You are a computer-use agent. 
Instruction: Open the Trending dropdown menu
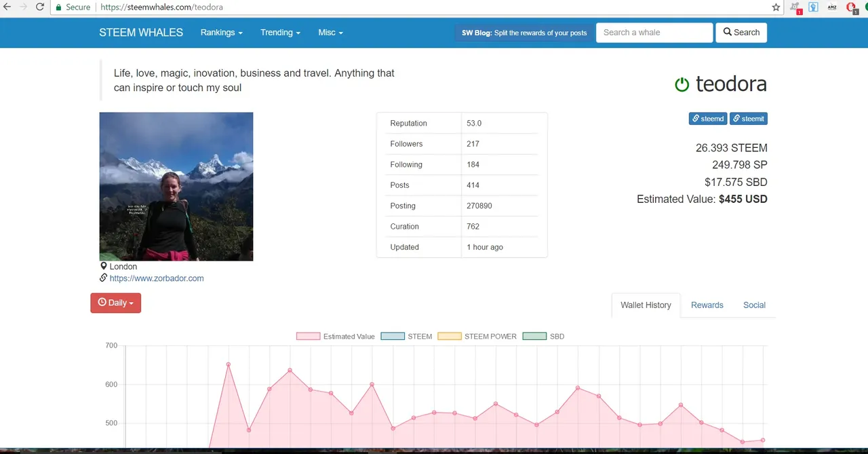[280, 33]
